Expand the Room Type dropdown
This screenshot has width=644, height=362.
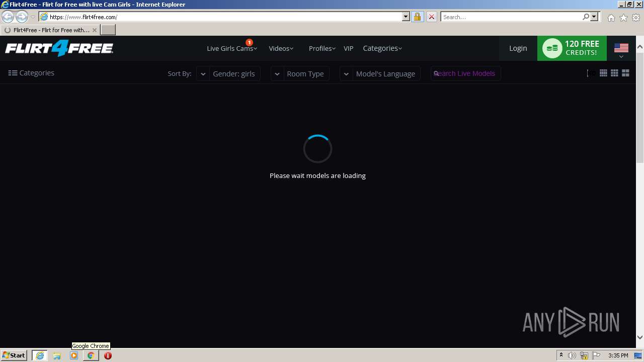[x=300, y=73]
